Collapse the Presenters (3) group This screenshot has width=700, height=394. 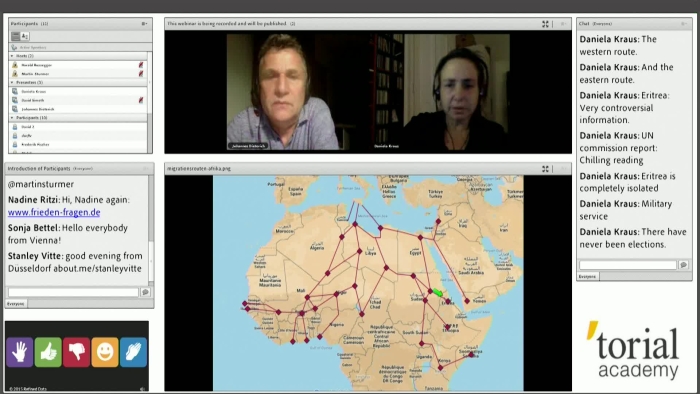(12, 83)
